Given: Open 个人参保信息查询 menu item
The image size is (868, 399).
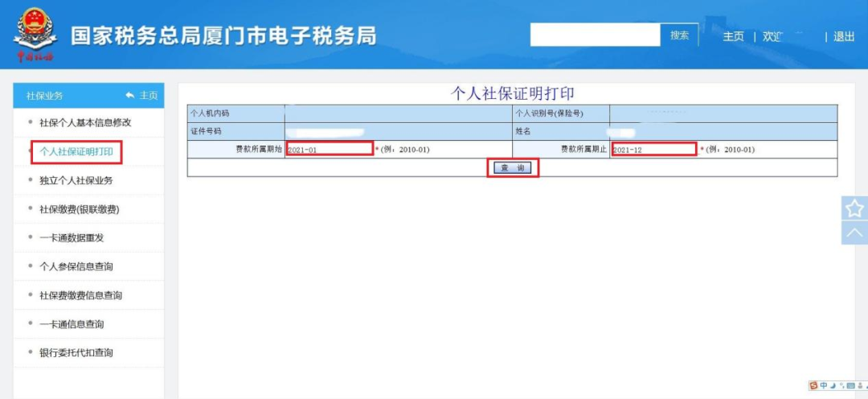Looking at the screenshot, I should 76,267.
